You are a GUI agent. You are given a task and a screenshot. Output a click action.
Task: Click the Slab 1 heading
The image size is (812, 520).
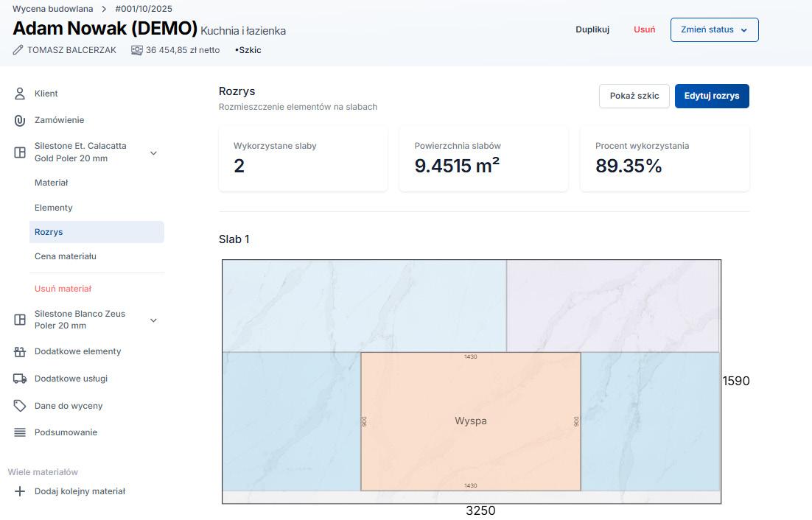(234, 239)
